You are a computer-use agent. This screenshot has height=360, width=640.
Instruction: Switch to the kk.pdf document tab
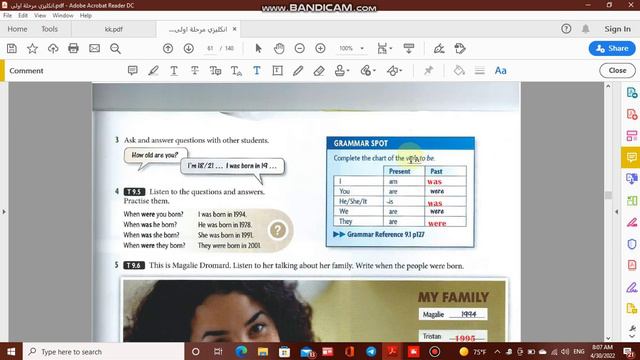tap(113, 29)
